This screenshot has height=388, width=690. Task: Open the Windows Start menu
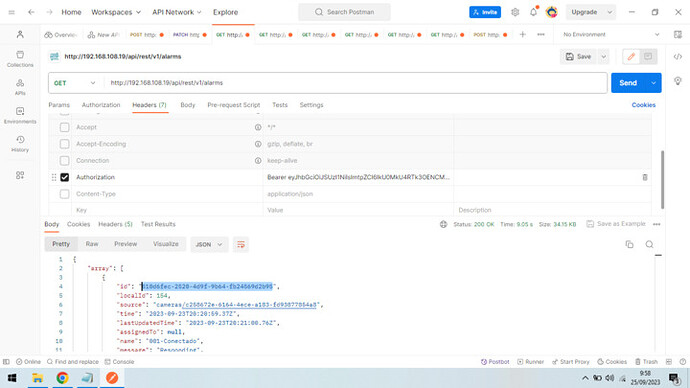(12, 378)
